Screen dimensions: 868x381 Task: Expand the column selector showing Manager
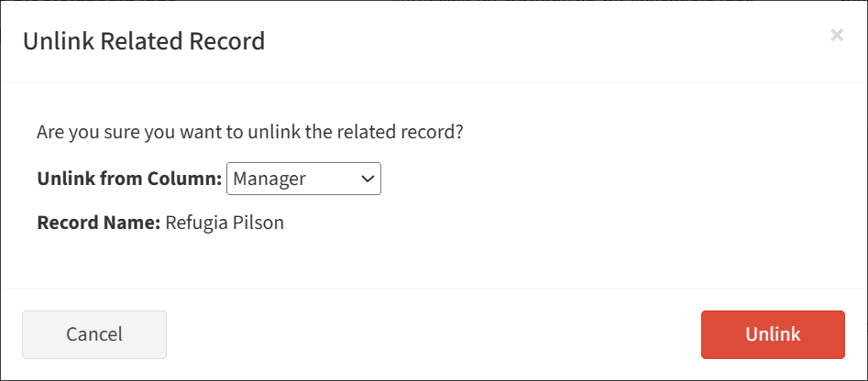click(303, 179)
